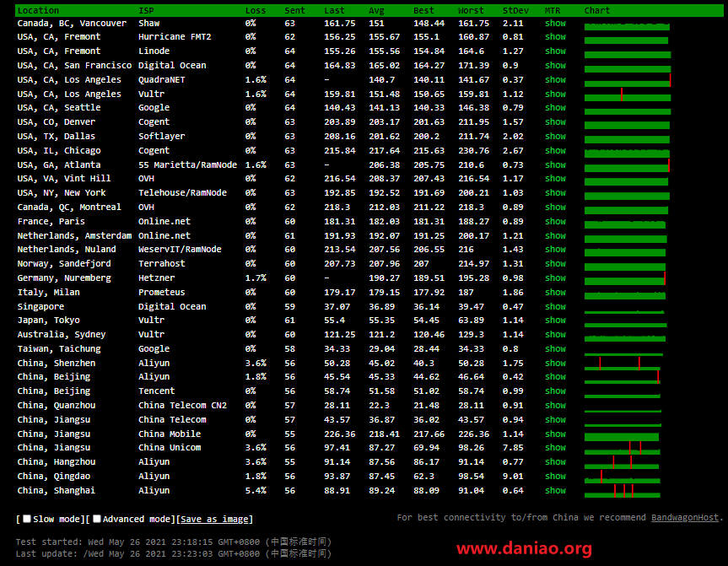This screenshot has width=728, height=566.
Task: Show MTR for Taichung Google row
Action: [555, 349]
